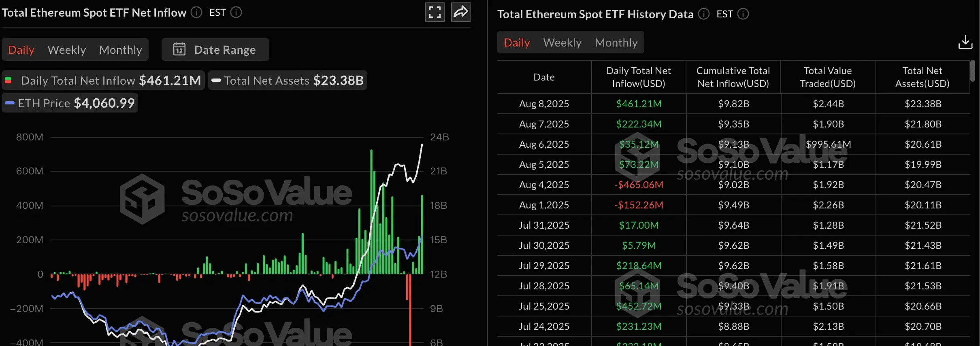980x346 pixels.
Task: Click the Aug 5,2025 date cell
Action: click(x=544, y=164)
